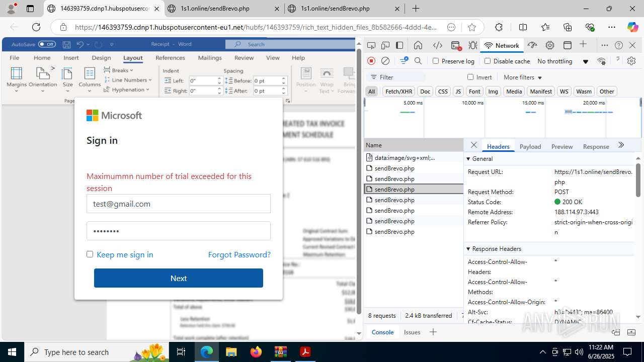644x362 pixels.
Task: Open DevTools help question mark
Action: pyautogui.click(x=619, y=45)
